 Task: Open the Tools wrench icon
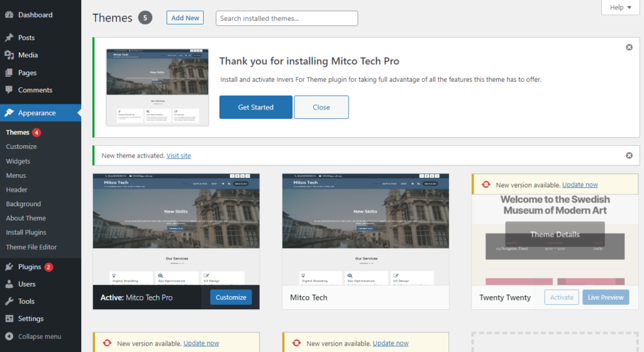9,301
